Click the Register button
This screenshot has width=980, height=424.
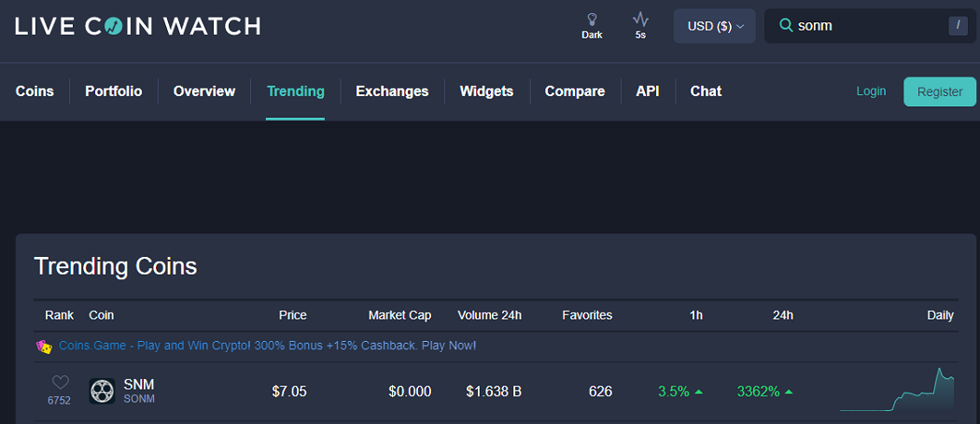tap(939, 92)
